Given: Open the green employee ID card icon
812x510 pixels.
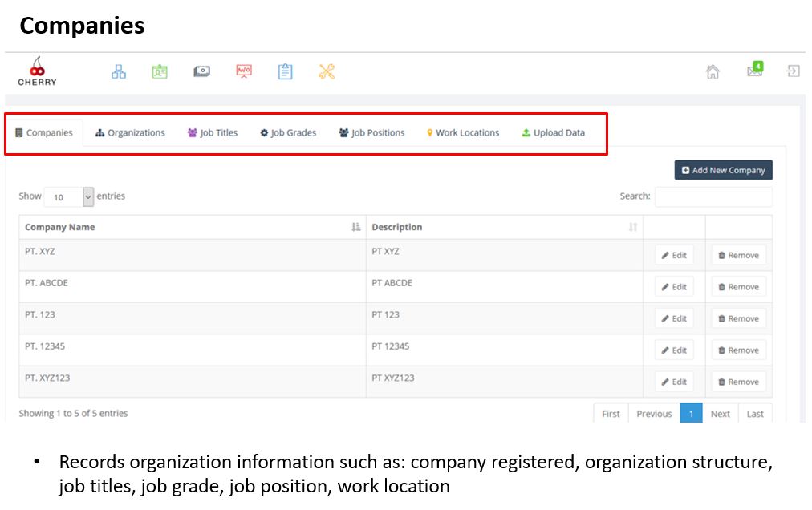Looking at the screenshot, I should click(x=160, y=71).
